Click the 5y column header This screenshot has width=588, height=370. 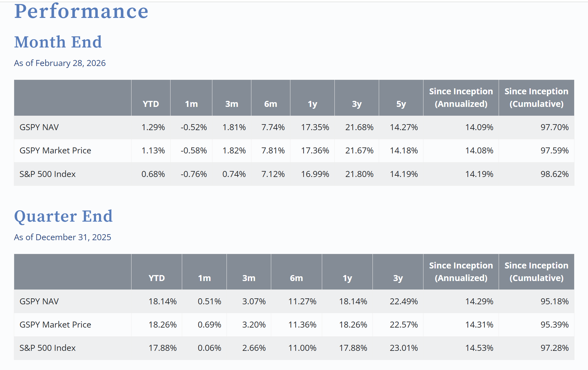(401, 104)
